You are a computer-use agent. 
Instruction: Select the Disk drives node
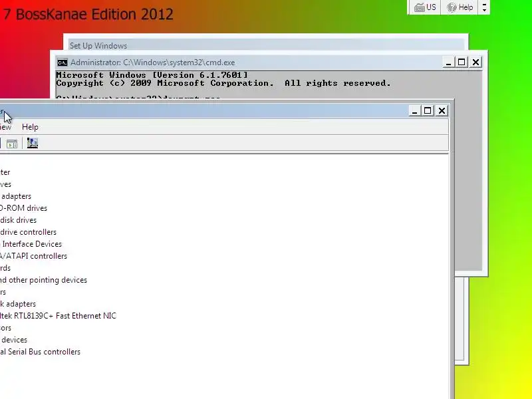(5, 184)
